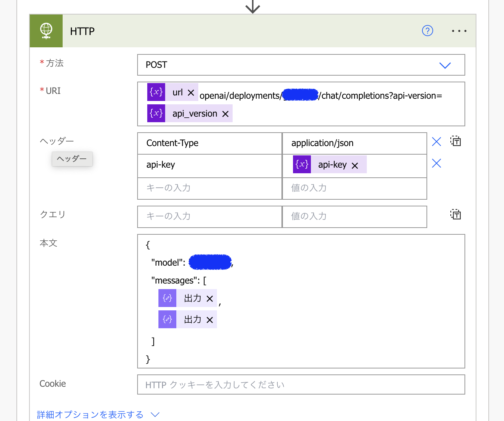Viewport: 504px width, 421px height.
Task: Click the Cookie input field
Action: point(301,384)
